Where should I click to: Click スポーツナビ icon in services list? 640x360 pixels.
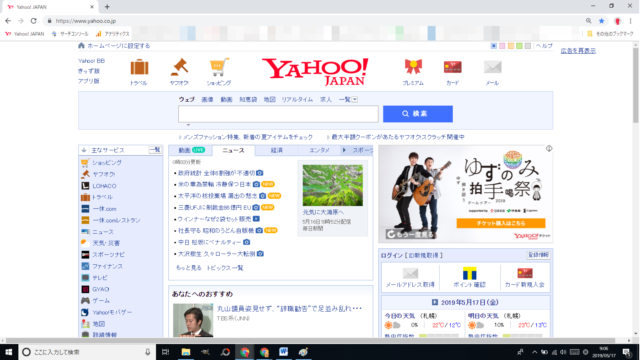85,254
